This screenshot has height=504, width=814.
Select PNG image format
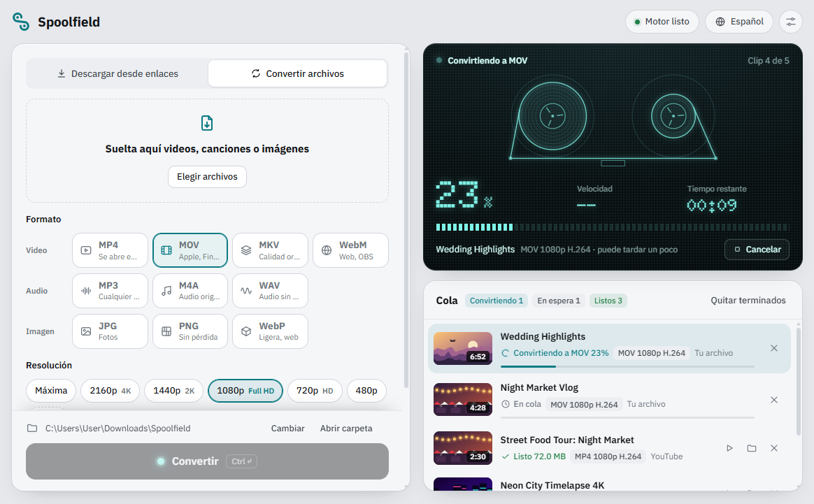coord(190,331)
